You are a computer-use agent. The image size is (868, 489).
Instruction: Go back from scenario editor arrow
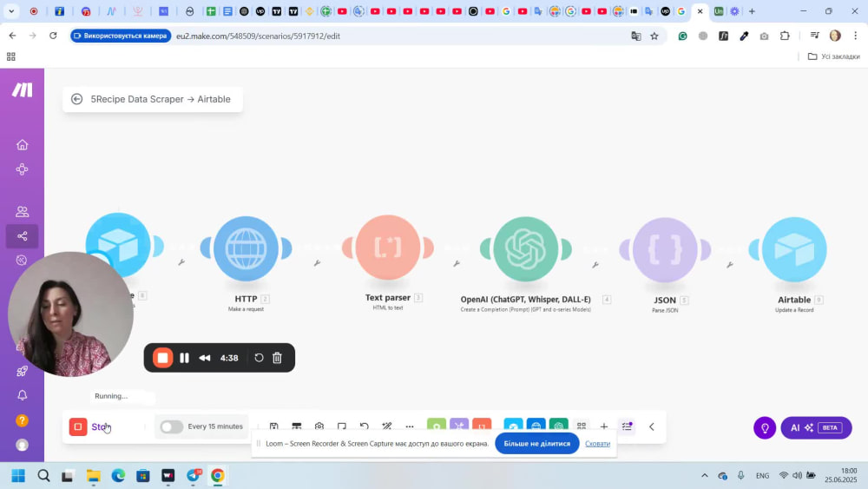coord(77,99)
